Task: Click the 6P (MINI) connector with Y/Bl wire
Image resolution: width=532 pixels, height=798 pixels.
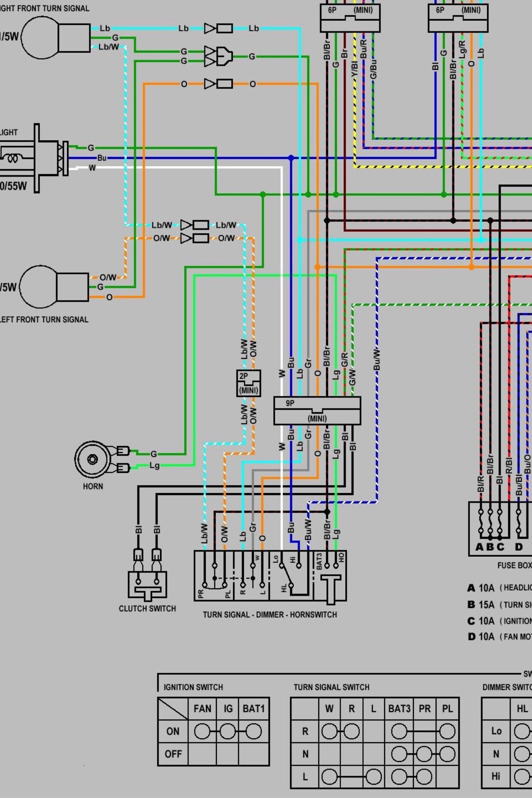Action: pos(350,18)
